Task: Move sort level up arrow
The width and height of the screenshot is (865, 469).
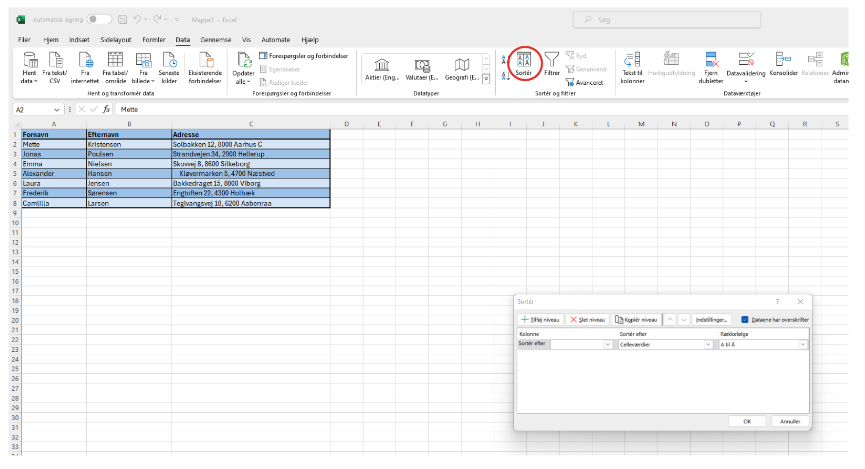Action: coord(670,319)
